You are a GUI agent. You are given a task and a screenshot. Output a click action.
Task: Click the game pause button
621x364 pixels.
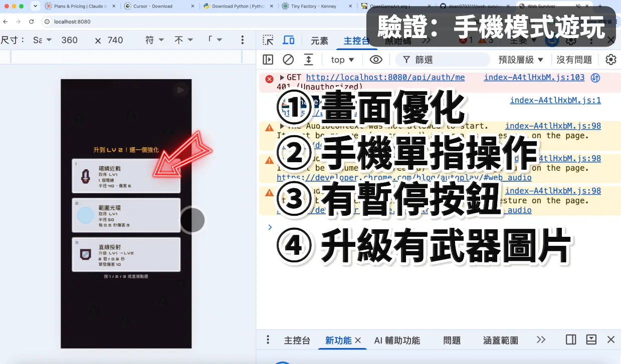point(180,90)
